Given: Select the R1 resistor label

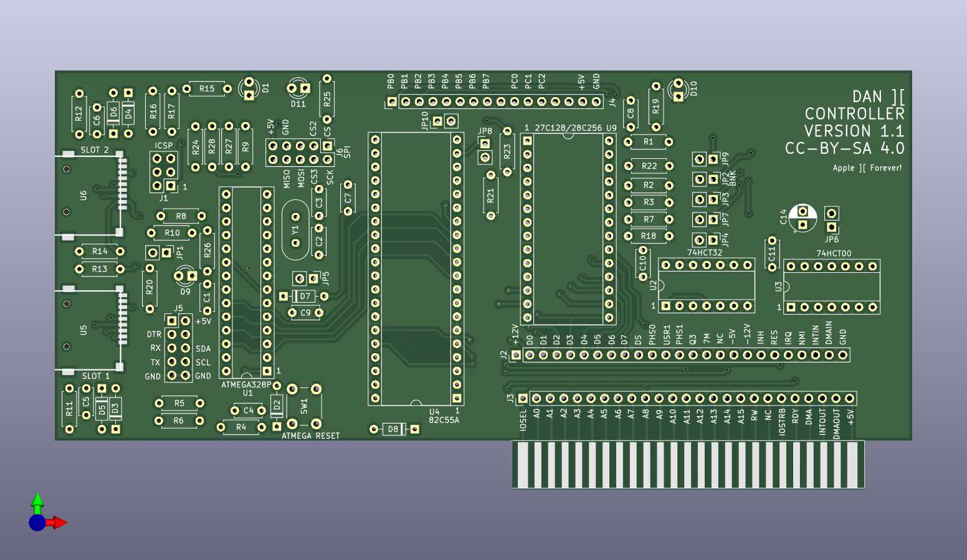Looking at the screenshot, I should [649, 142].
